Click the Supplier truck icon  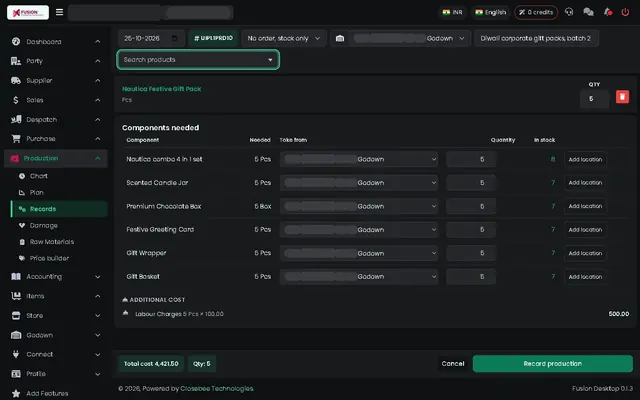(x=16, y=80)
